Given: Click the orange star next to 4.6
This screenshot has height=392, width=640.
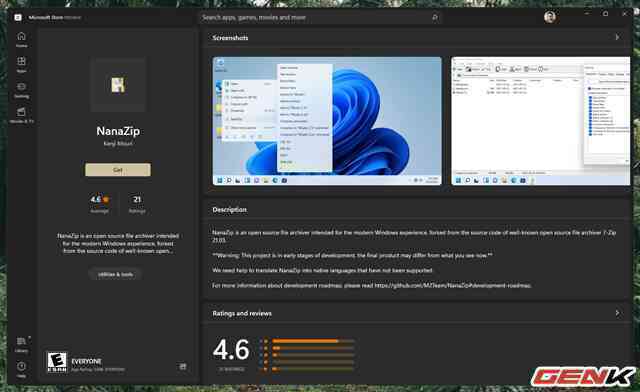Looking at the screenshot, I should point(106,200).
